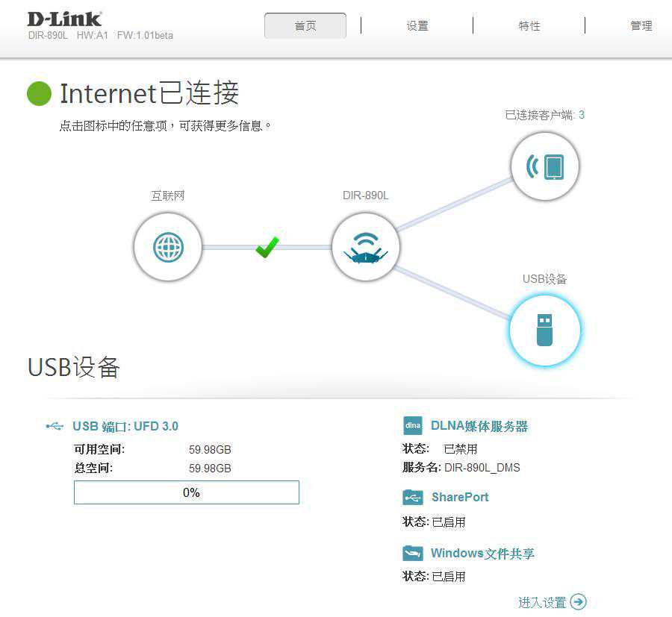
Task: Click the DLNA media server icon
Action: pos(413,425)
